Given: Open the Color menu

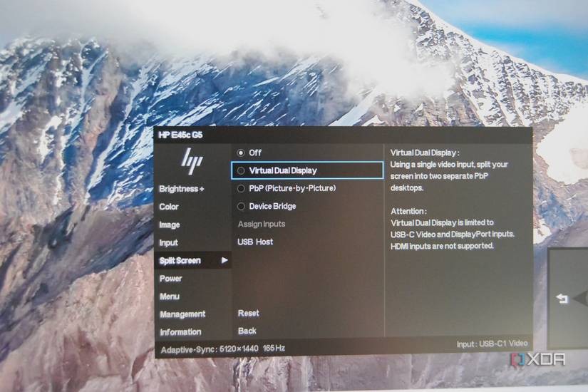Looking at the screenshot, I should coord(169,207).
